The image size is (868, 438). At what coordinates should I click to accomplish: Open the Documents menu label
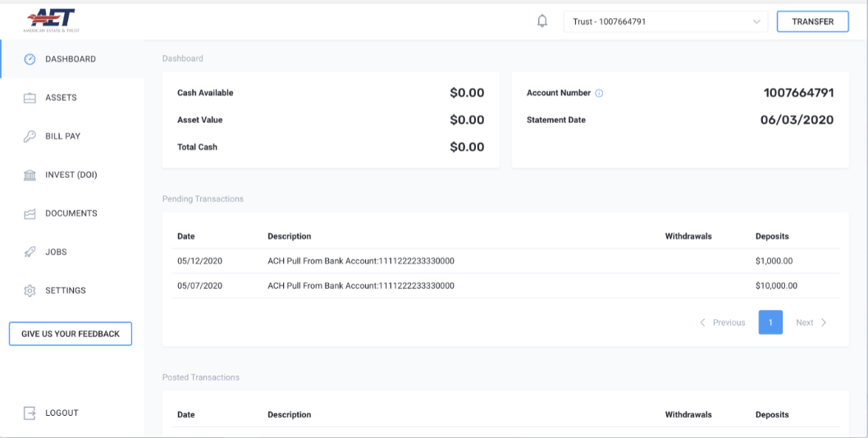click(x=71, y=213)
